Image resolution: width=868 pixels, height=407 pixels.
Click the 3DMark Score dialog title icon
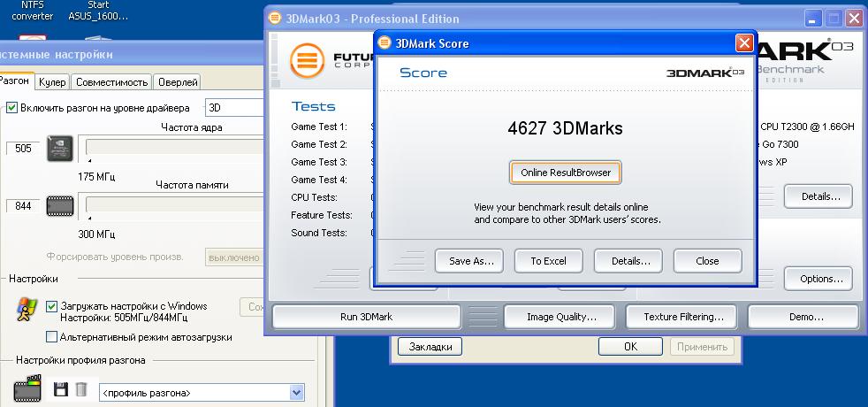(385, 43)
